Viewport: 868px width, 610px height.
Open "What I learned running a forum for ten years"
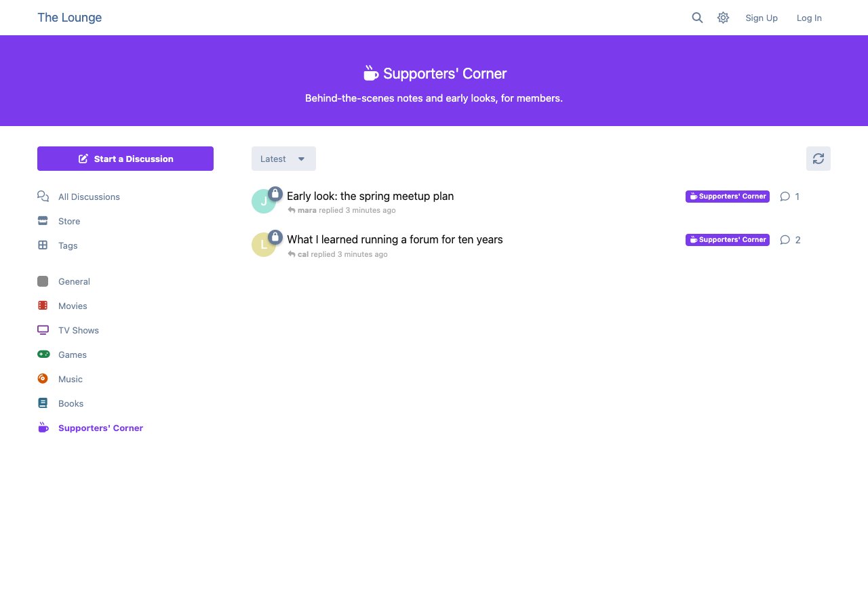[395, 239]
